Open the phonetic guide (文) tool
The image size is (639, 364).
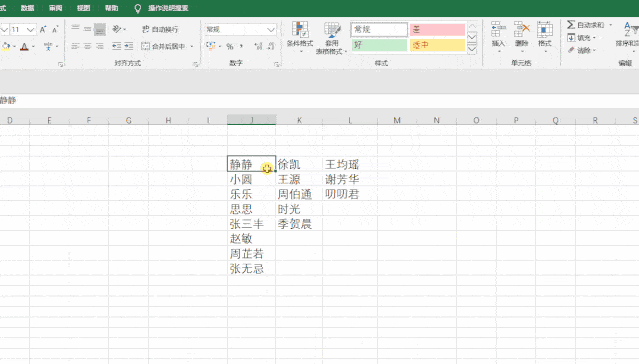[48, 46]
